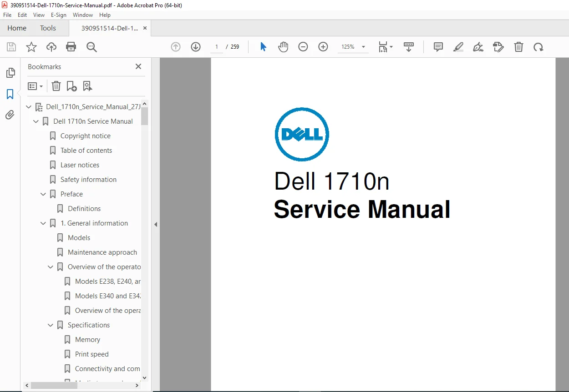
Task: Click the bookmarks vertical scrollbar thumb
Action: pyautogui.click(x=145, y=116)
